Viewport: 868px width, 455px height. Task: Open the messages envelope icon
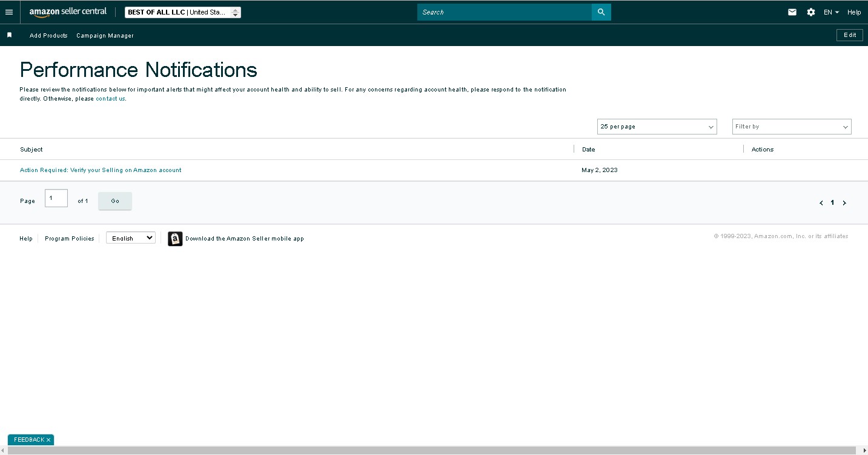click(x=792, y=12)
